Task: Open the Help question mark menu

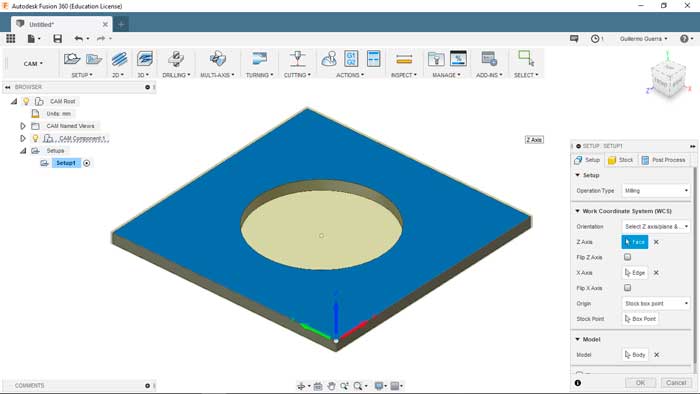Action: point(684,39)
